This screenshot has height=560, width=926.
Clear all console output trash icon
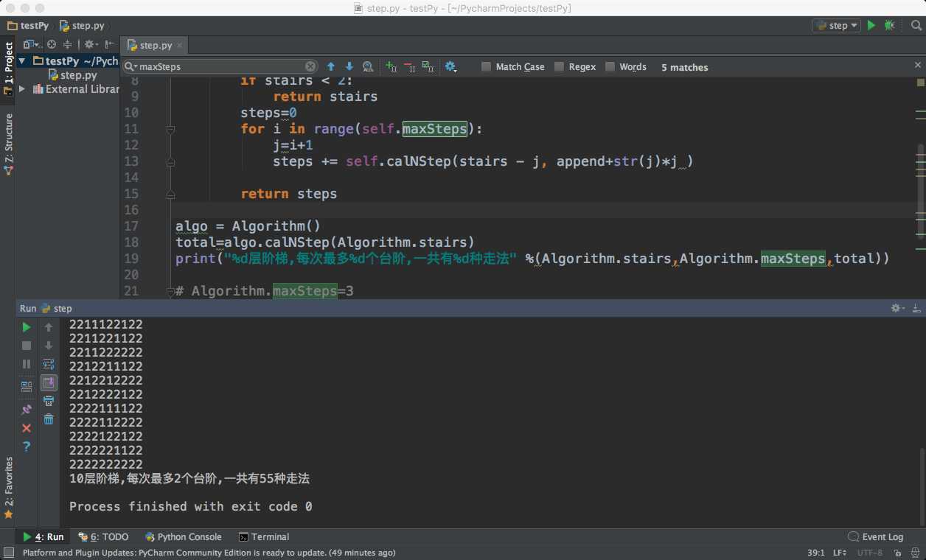click(x=49, y=419)
